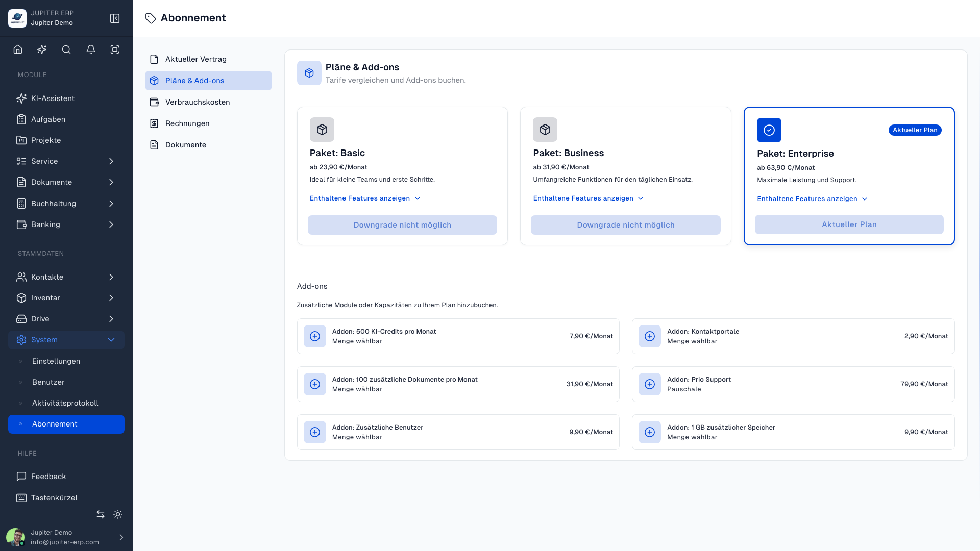Expand the Drive section

pos(66,319)
